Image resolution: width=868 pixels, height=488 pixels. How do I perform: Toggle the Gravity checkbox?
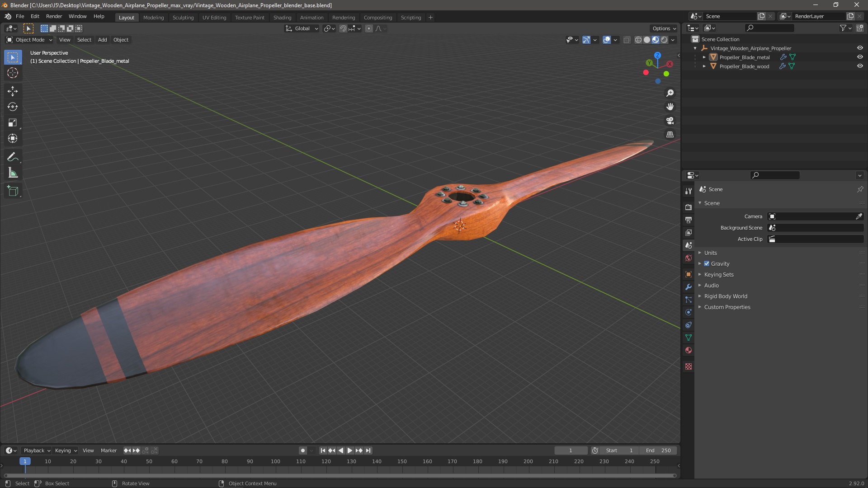pyautogui.click(x=707, y=263)
